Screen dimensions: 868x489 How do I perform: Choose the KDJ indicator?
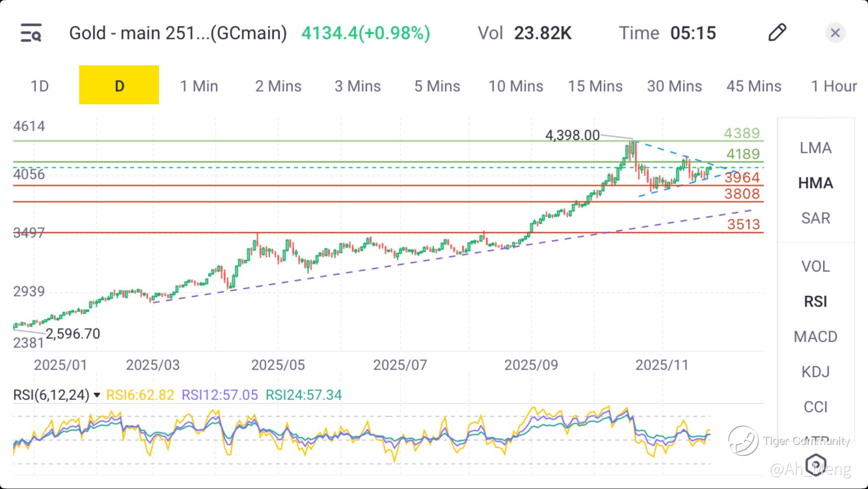815,372
